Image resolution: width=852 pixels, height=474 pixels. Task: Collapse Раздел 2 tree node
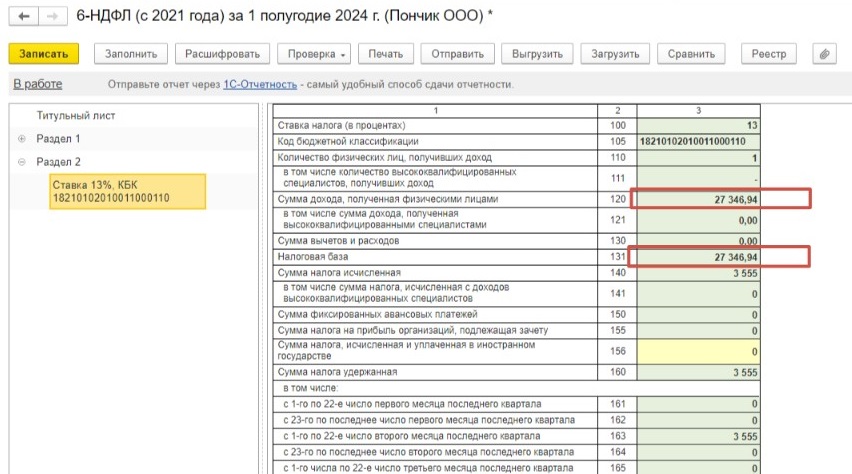point(22,162)
